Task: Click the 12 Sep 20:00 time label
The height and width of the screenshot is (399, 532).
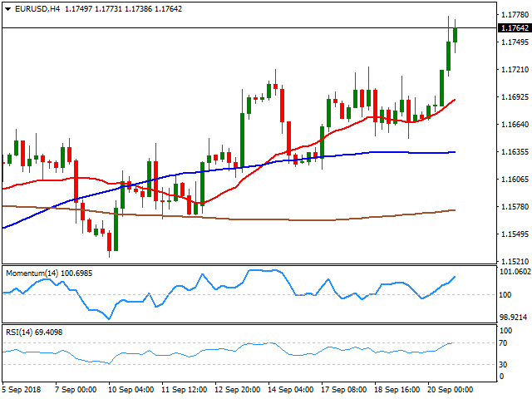Action: (238, 390)
